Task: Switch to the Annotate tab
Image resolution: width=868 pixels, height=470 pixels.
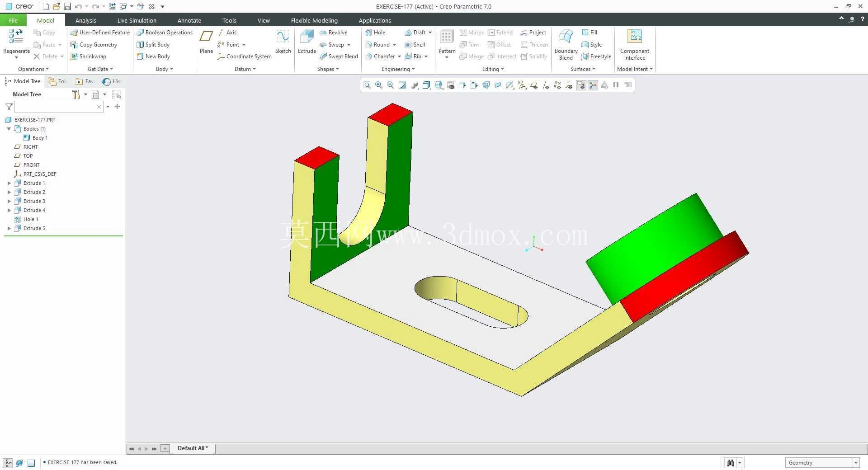Action: (x=189, y=20)
